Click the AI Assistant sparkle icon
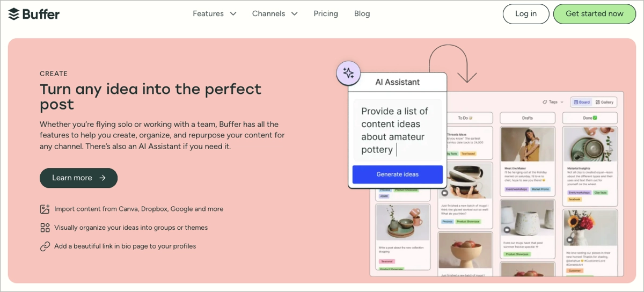644x292 pixels. click(x=348, y=74)
